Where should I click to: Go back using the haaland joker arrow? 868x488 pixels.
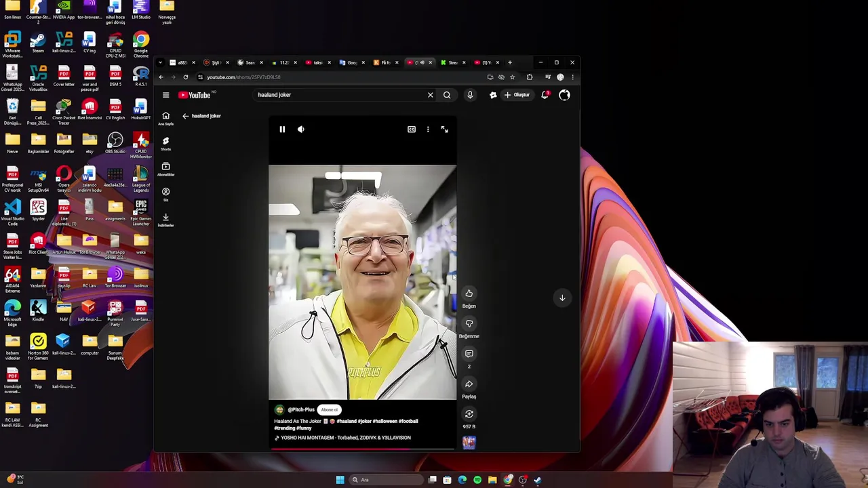coord(185,116)
